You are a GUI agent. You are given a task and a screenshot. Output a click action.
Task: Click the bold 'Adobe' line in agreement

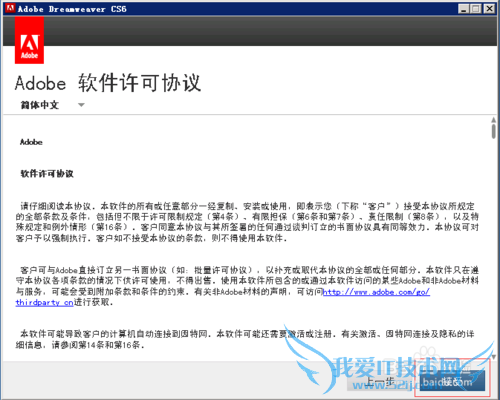[31, 142]
